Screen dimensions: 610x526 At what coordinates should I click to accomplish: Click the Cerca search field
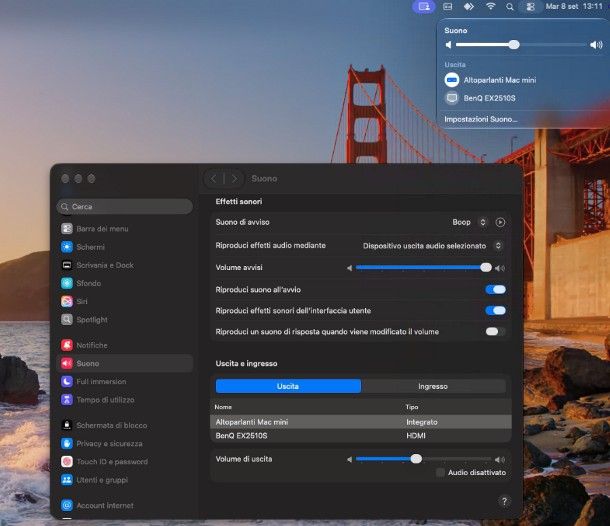pos(125,206)
